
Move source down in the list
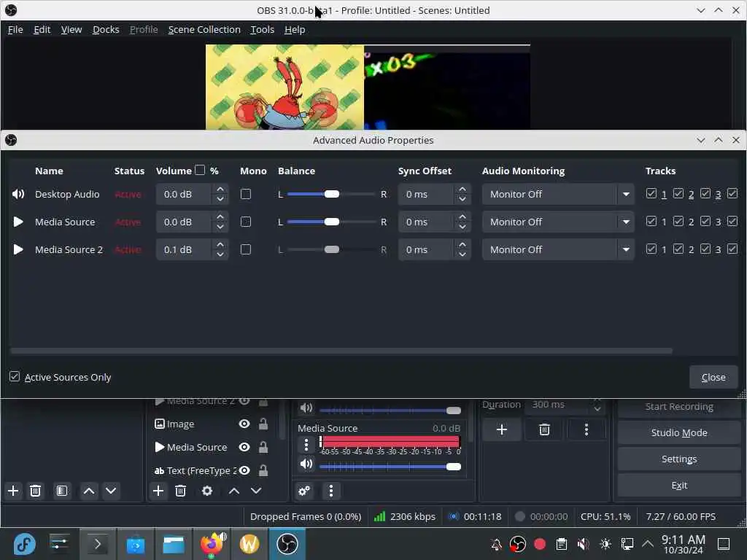256,491
